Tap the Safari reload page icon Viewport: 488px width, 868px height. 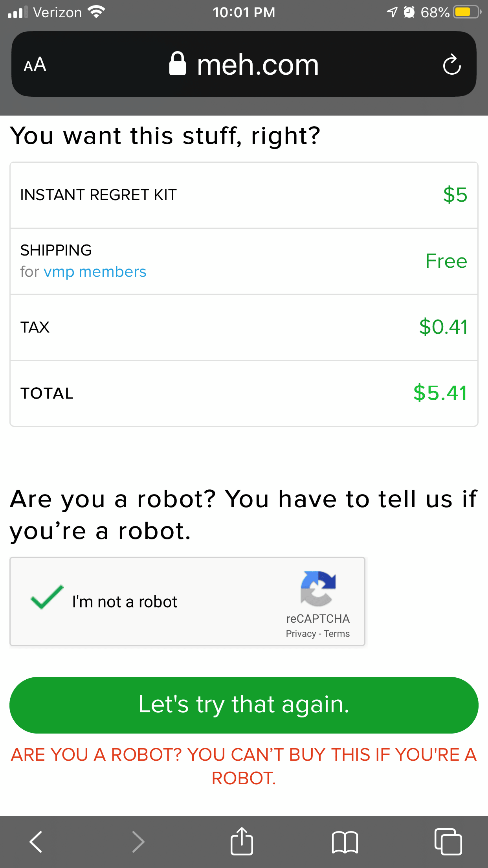point(452,64)
